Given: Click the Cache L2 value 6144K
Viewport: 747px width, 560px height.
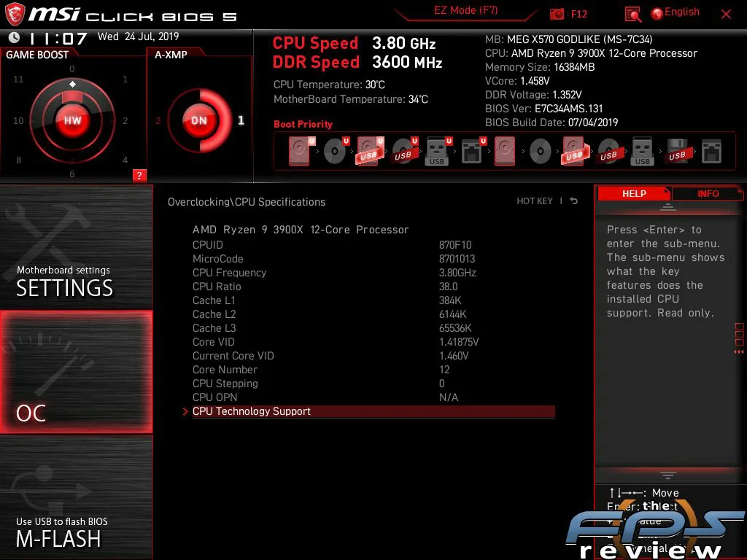Looking at the screenshot, I should click(x=452, y=314).
